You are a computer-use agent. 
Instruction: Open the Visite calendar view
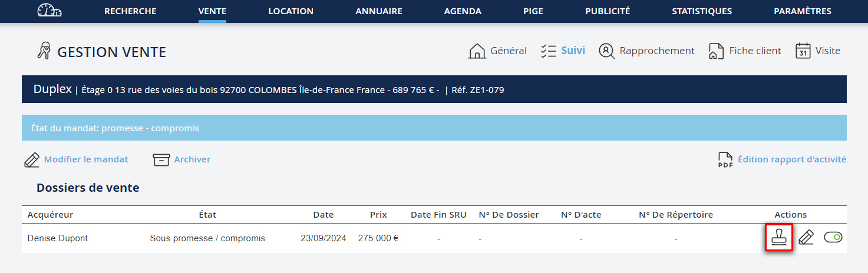818,51
